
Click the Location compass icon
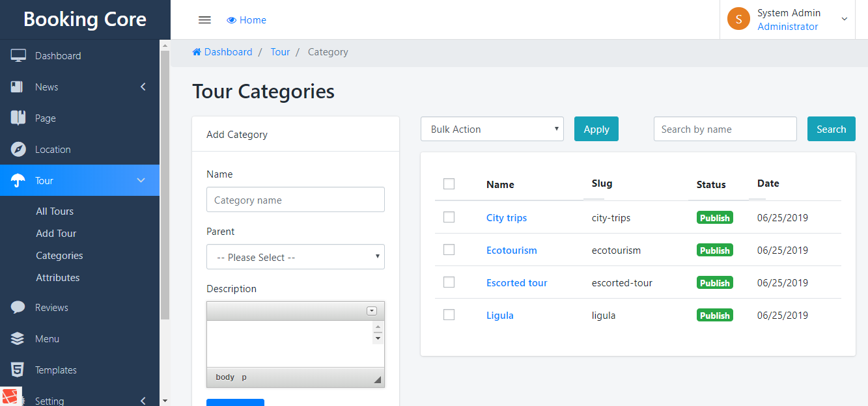[x=18, y=150]
